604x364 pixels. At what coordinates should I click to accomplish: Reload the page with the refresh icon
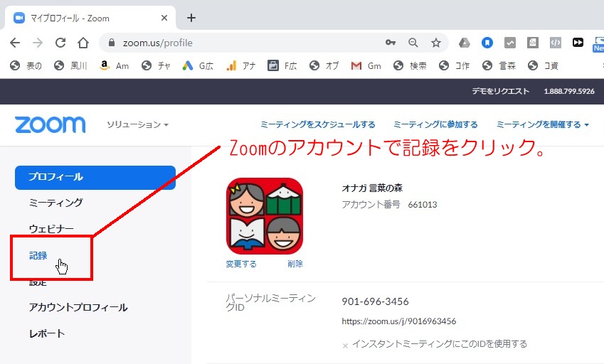pyautogui.click(x=60, y=43)
